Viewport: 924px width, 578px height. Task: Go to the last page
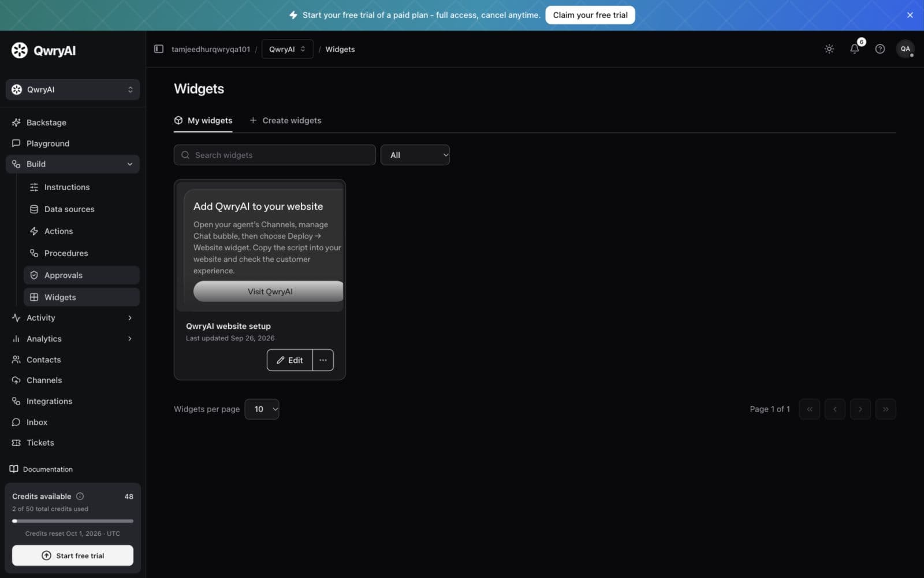pos(886,409)
